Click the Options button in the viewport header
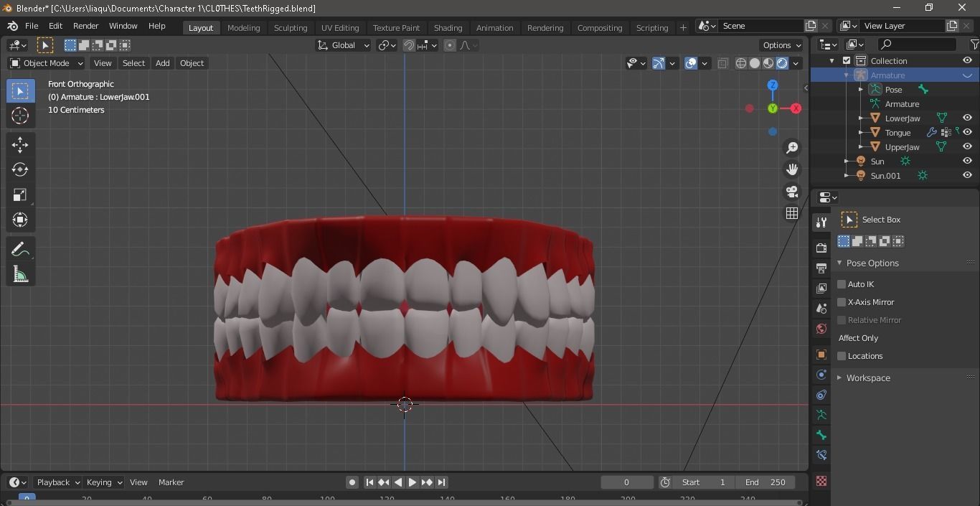 click(x=781, y=44)
